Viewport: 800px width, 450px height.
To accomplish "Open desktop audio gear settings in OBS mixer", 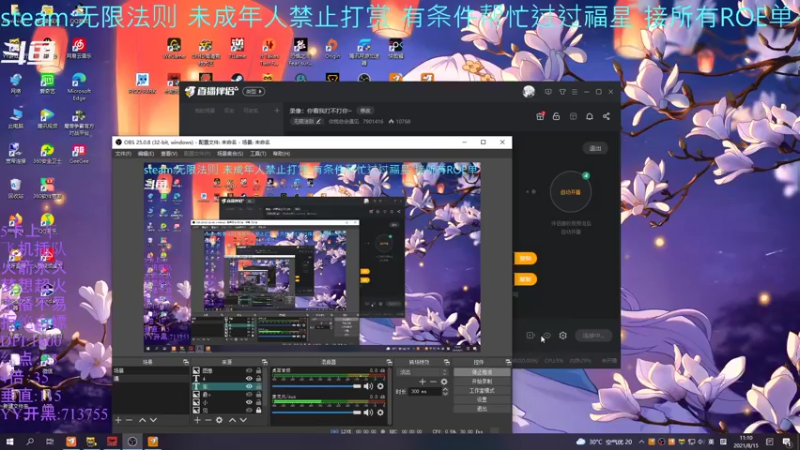I will tap(380, 386).
